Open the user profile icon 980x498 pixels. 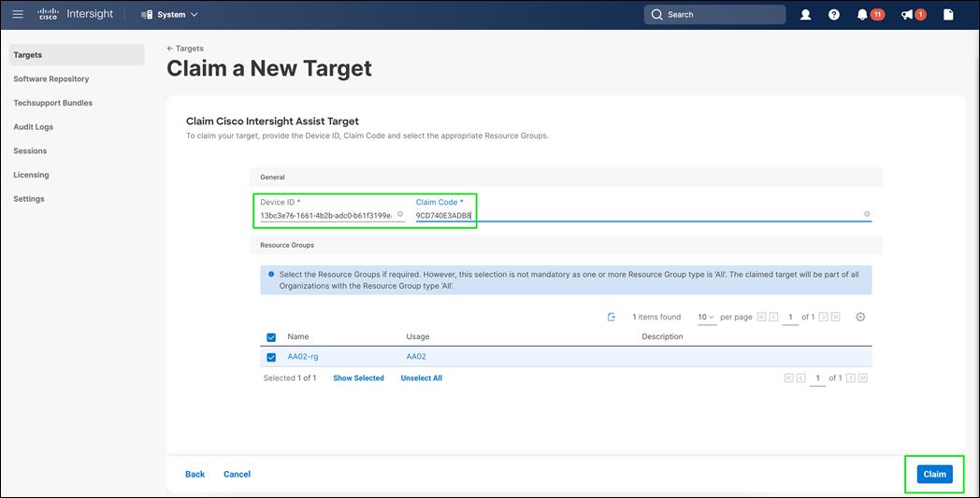806,14
